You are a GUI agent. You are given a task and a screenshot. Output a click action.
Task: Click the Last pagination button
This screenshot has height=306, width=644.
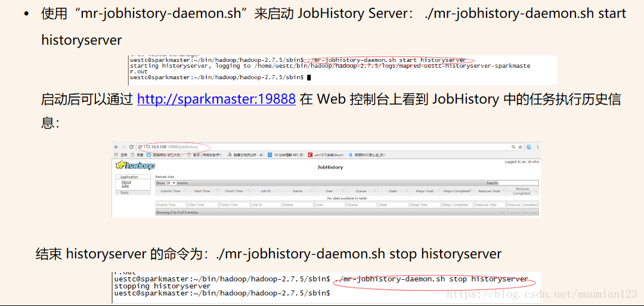pos(534,213)
